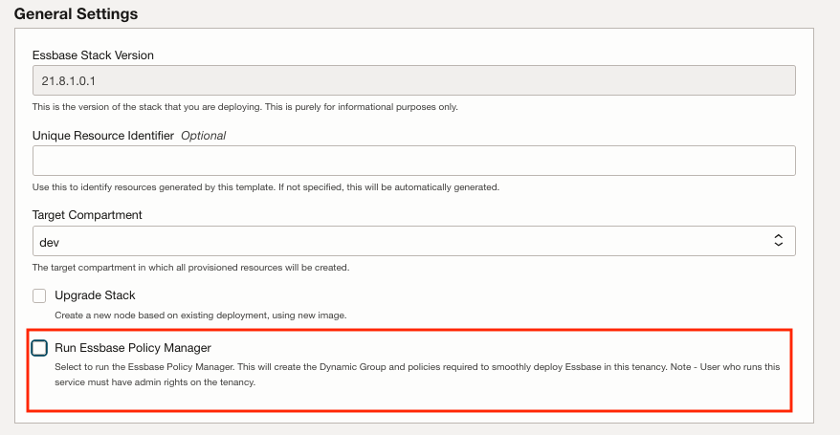The width and height of the screenshot is (840, 436).
Task: Open the Target Compartment dropdown
Action: point(414,241)
